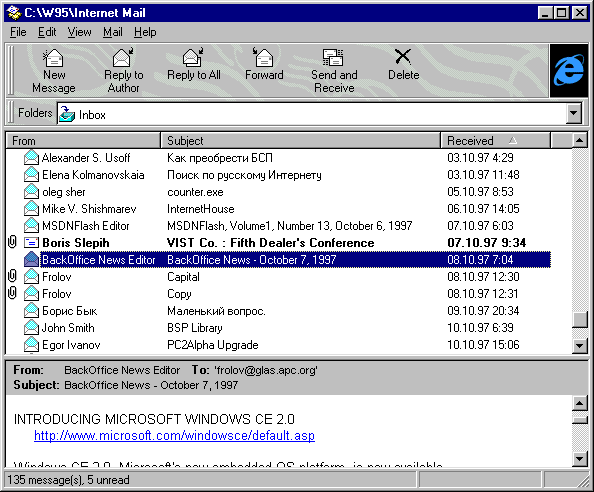The height and width of the screenshot is (492, 594).
Task: Click the envelope icon for Mike V. Shishmarev
Action: (x=31, y=208)
